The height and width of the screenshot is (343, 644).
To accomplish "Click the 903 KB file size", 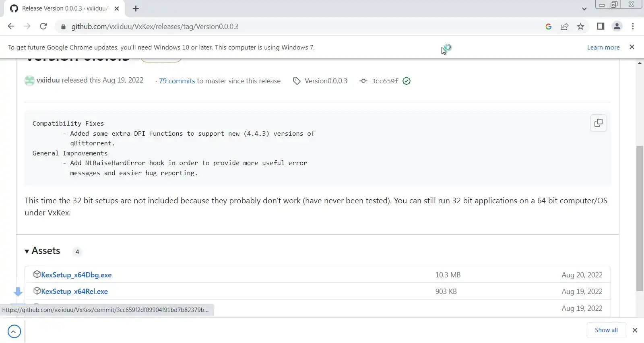I will 446,291.
